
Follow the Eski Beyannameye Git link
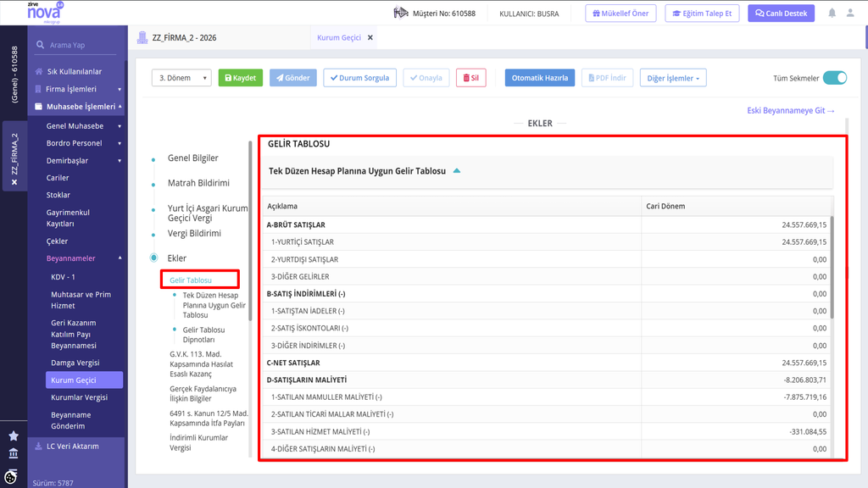pyautogui.click(x=791, y=111)
